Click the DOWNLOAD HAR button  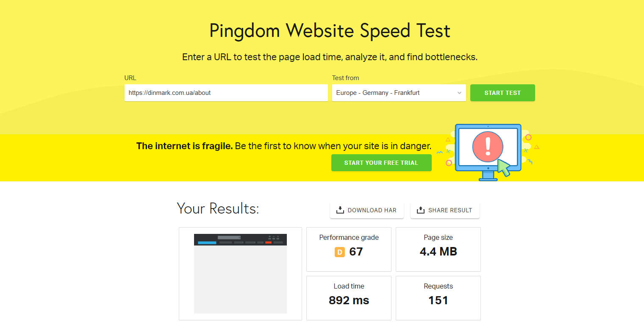click(366, 210)
